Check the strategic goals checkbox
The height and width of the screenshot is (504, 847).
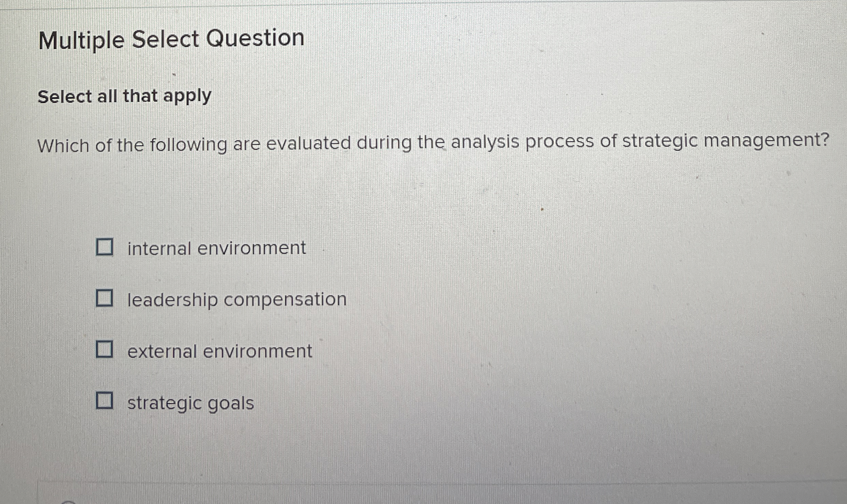pyautogui.click(x=105, y=401)
